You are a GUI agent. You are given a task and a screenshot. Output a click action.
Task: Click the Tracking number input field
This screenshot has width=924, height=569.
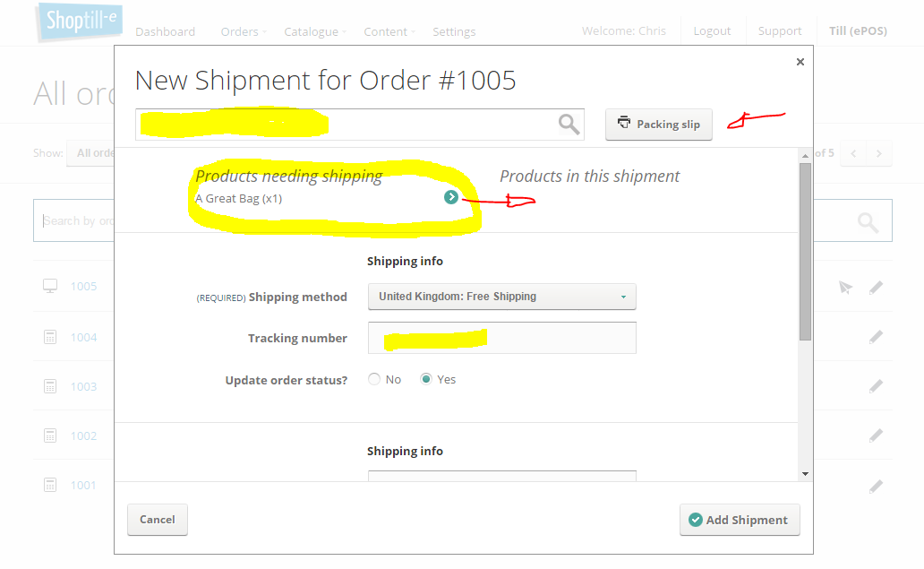pyautogui.click(x=502, y=338)
